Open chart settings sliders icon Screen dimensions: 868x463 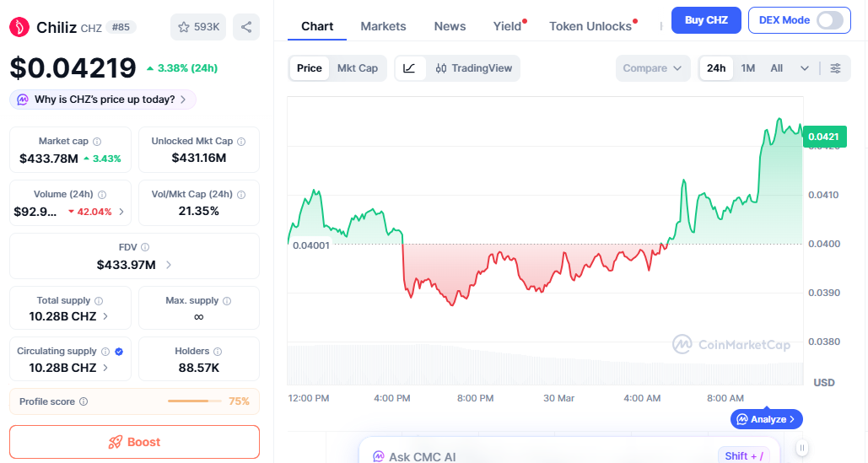pyautogui.click(x=835, y=68)
